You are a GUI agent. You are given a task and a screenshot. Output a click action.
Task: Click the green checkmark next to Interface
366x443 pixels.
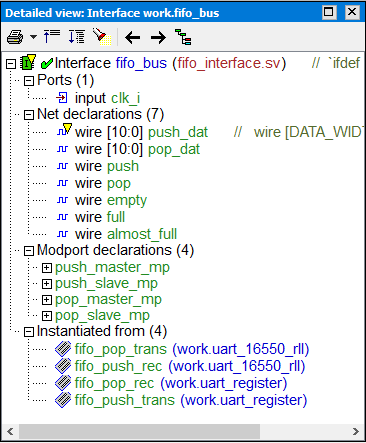pyautogui.click(x=46, y=63)
